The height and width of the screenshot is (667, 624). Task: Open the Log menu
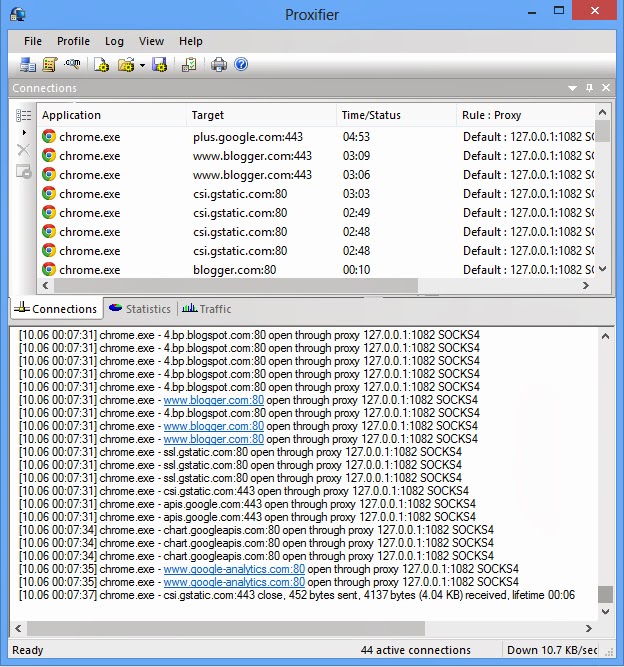114,41
